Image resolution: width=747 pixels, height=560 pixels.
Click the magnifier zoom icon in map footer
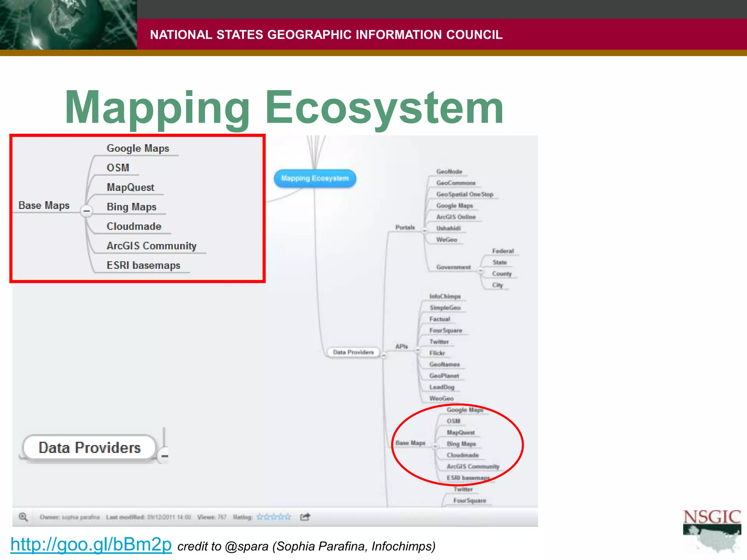[x=23, y=517]
